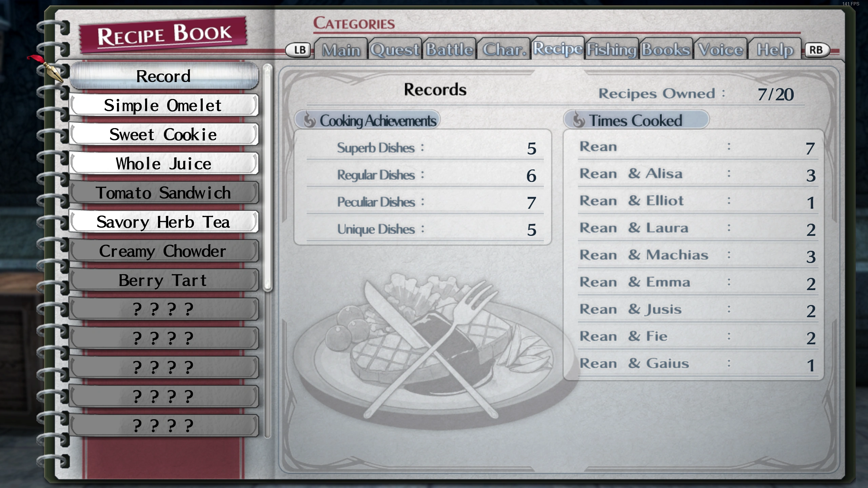Select the first unknown ???? recipe
The width and height of the screenshot is (868, 488).
[x=163, y=309]
